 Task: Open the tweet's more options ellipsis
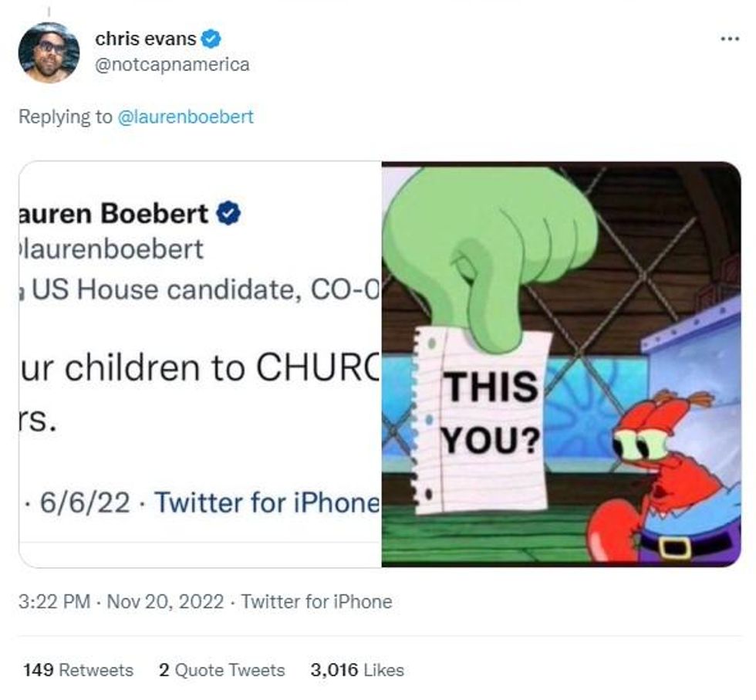click(729, 38)
